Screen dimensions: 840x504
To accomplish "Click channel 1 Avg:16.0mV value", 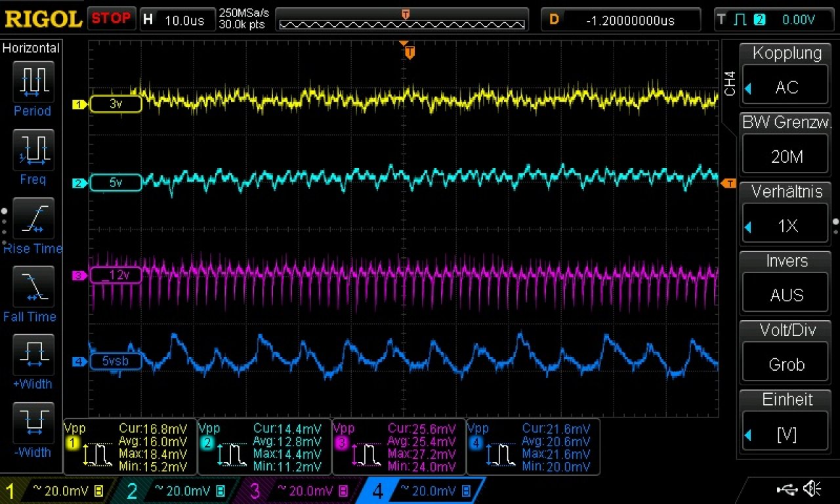I will click(153, 441).
